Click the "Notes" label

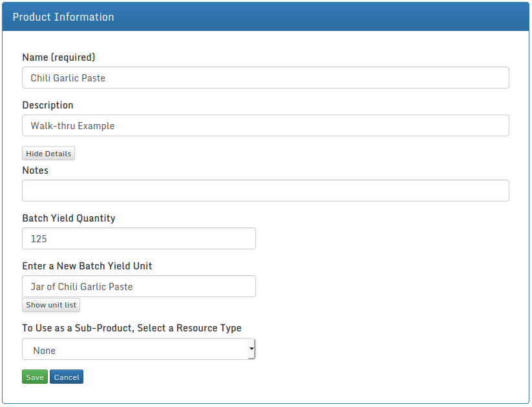(36, 171)
